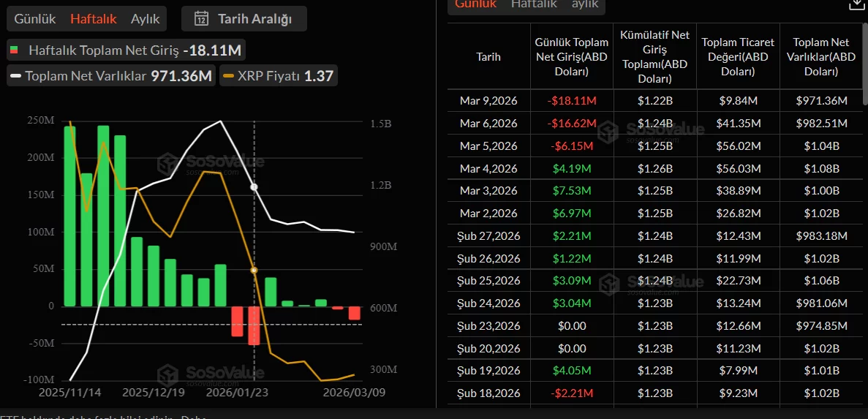
Task: Click the green-red square of the Haftalık Toplam Net Giriş legend
Action: coord(15,50)
